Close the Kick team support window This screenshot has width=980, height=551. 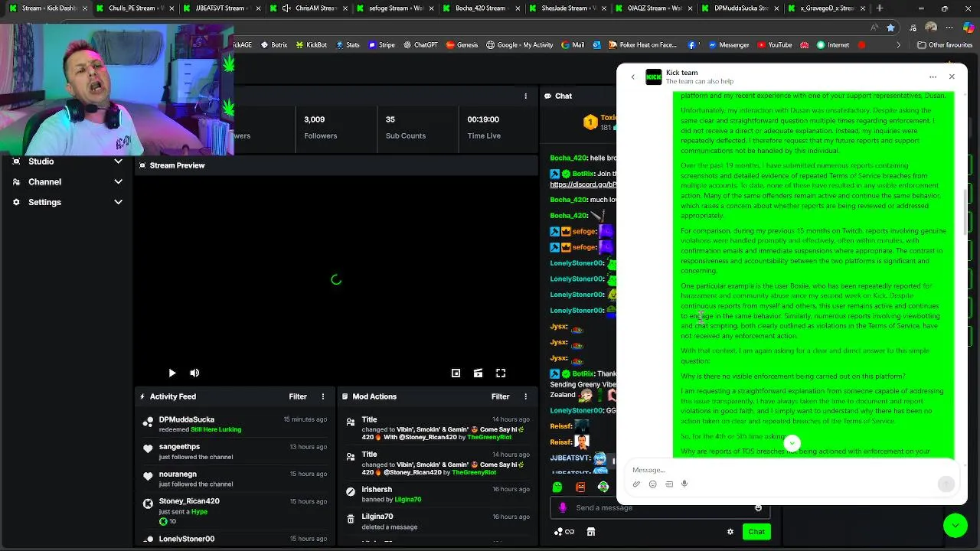[952, 77]
